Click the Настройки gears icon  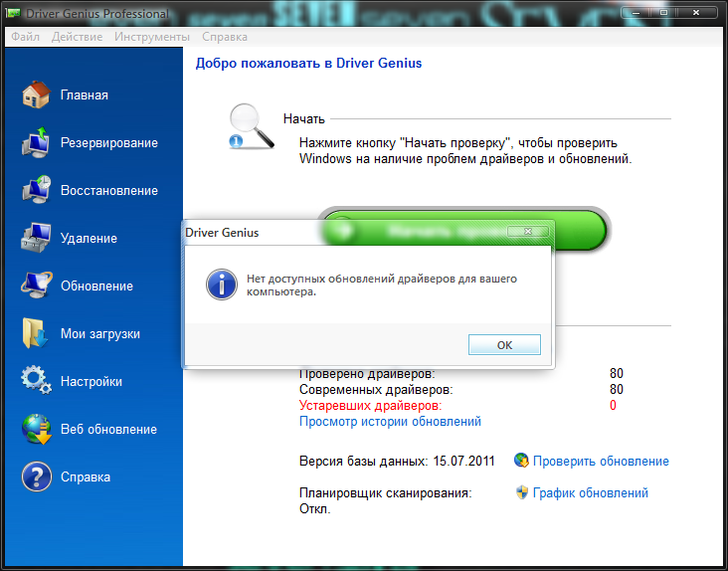(36, 380)
